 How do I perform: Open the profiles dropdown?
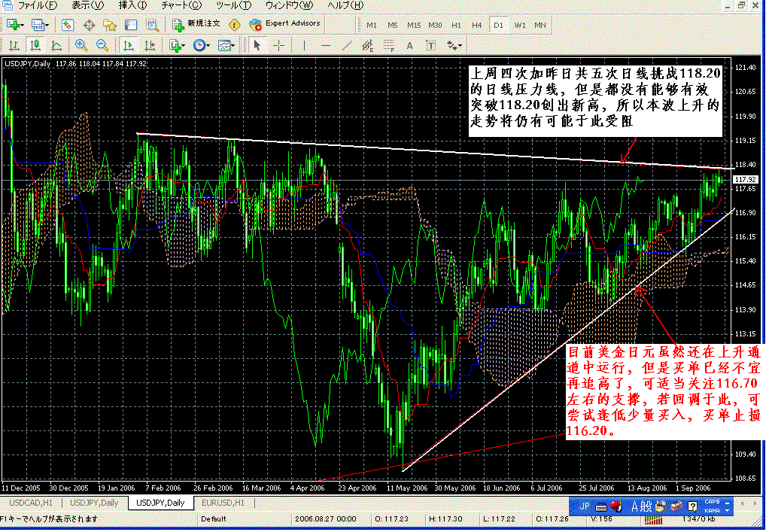coord(40,25)
